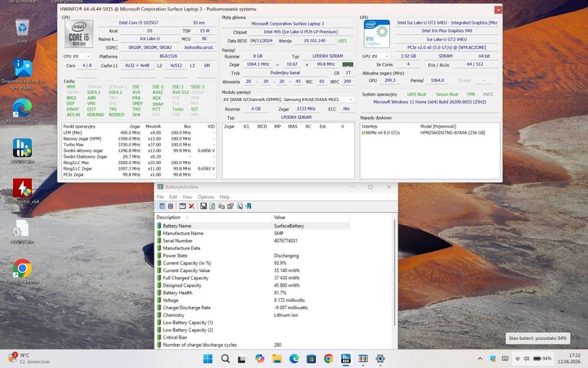Open Google Chrome from the taskbar
This screenshot has width=588, height=368.
click(x=329, y=359)
